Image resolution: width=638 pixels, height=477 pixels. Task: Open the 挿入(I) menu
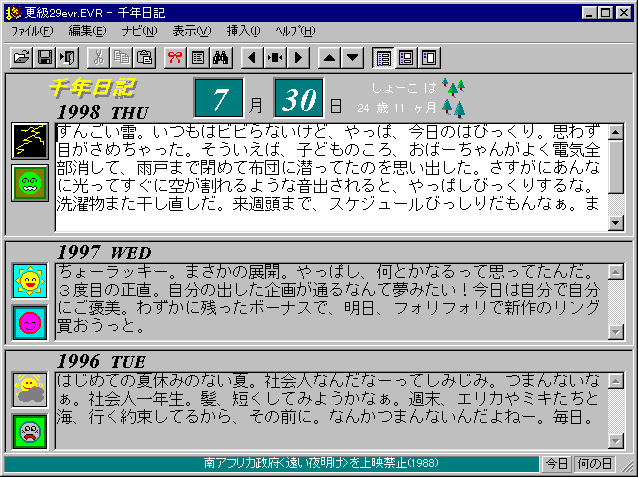point(243,31)
